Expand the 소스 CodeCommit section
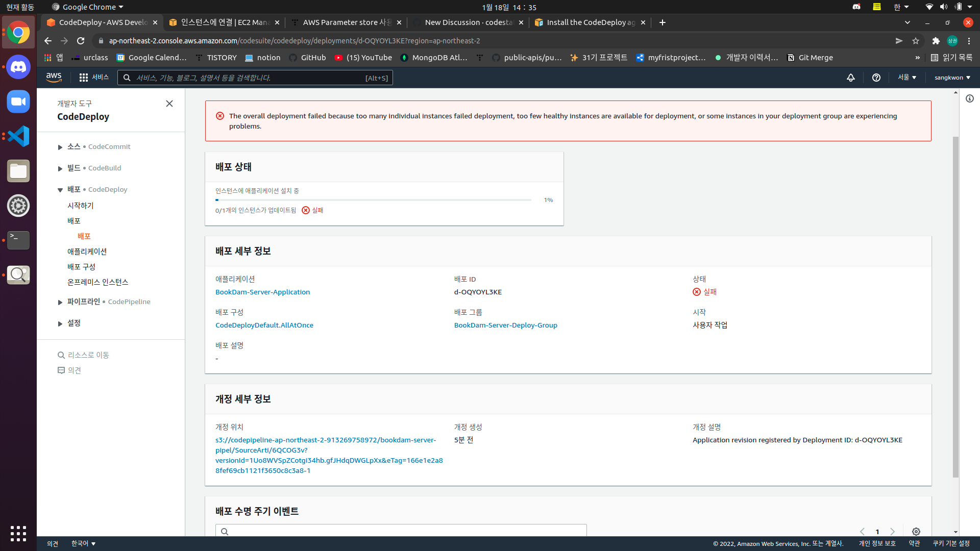This screenshot has height=551, width=980. 60,147
